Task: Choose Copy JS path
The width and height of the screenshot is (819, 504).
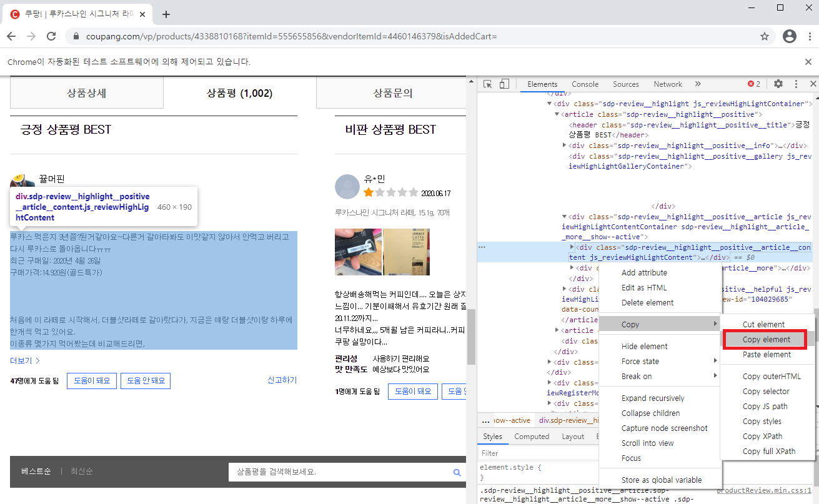Action: pyautogui.click(x=767, y=407)
